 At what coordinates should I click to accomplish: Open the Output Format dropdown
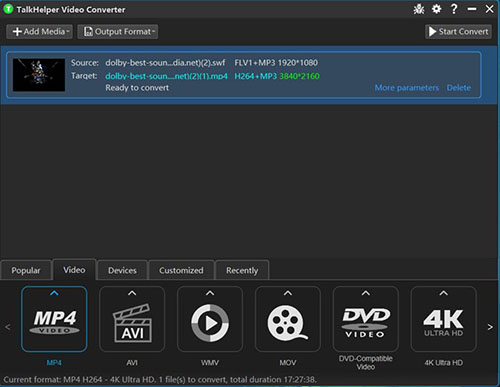point(118,32)
